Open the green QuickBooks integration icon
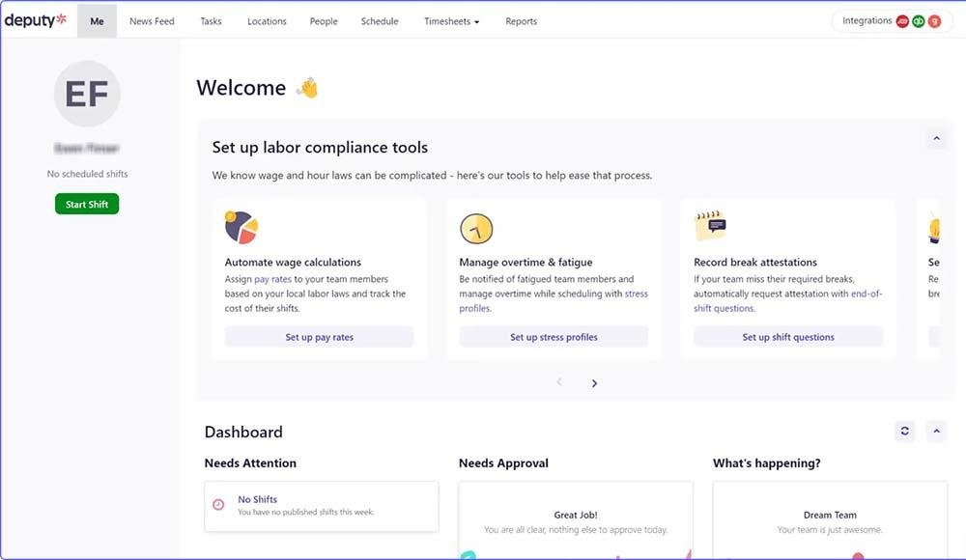 click(919, 21)
